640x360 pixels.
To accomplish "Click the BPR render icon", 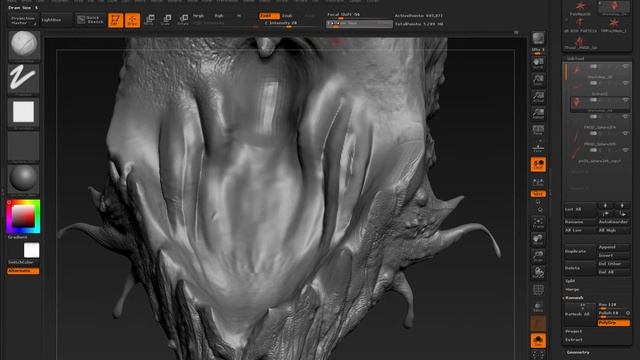I will point(538,39).
